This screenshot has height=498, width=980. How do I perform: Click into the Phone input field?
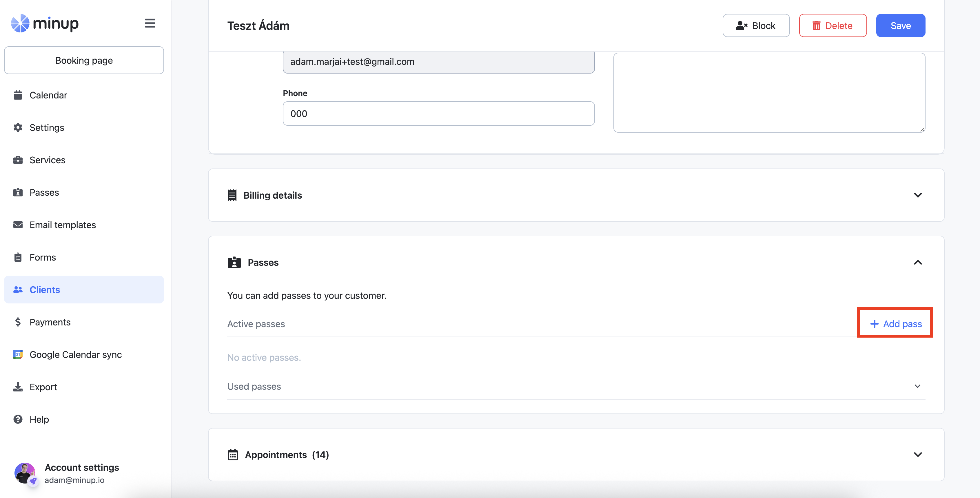coord(438,113)
